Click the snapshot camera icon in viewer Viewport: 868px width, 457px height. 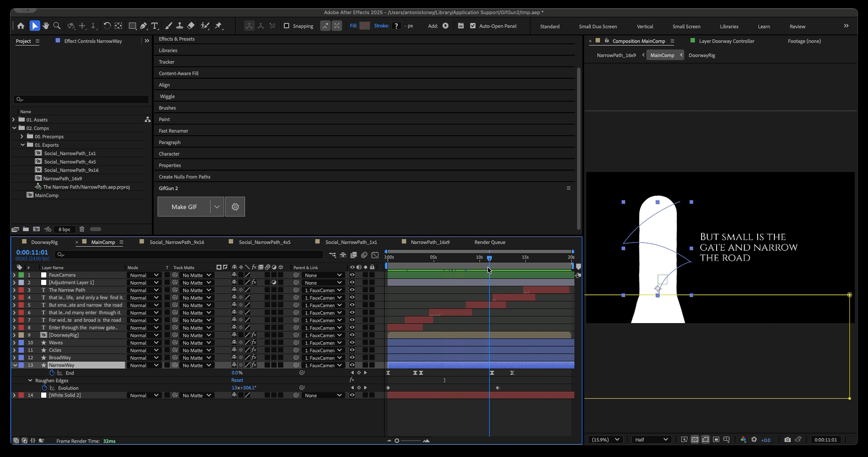[x=788, y=439]
